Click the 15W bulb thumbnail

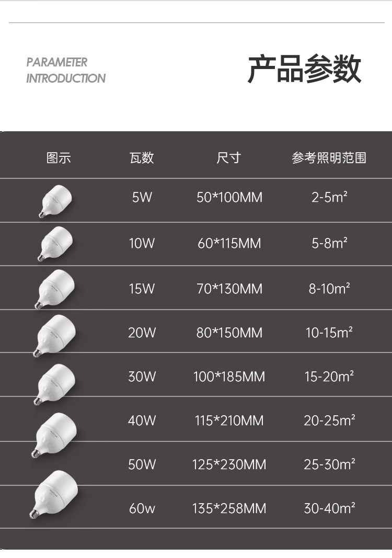56,288
